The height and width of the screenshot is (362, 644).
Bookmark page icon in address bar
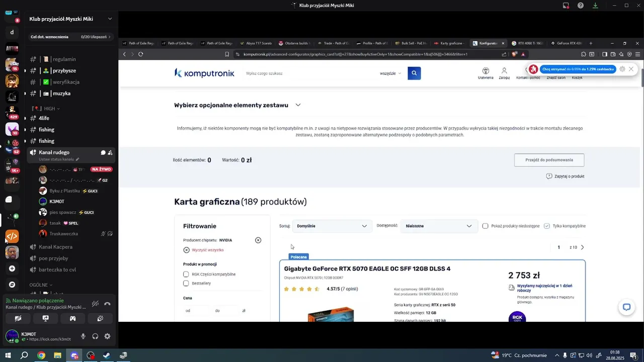pos(227,54)
